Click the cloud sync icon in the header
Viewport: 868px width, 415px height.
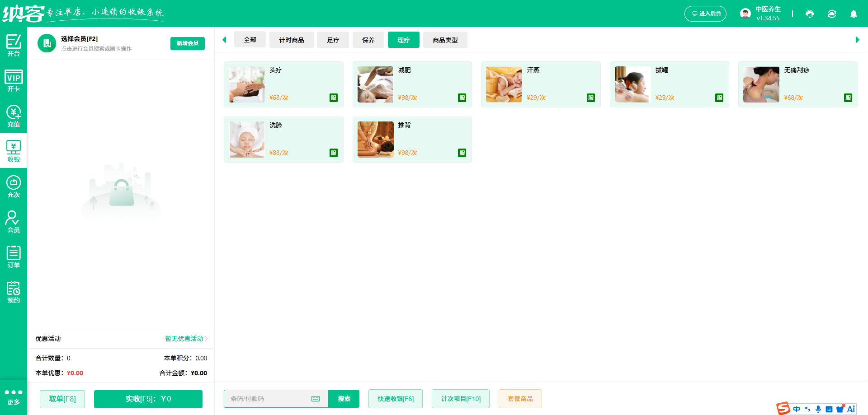832,14
